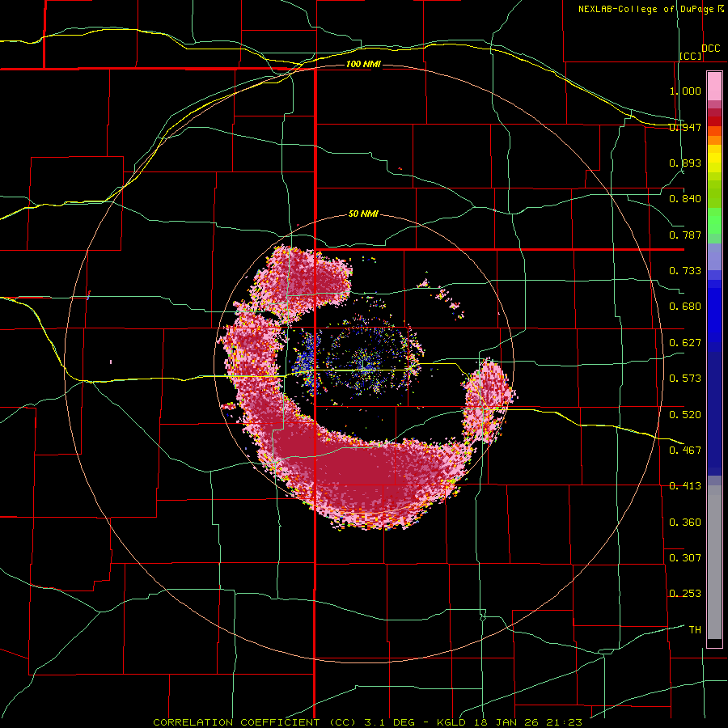Viewport: 728px width, 728px height.
Task: Click the 0.413 legend value
Action: [685, 486]
